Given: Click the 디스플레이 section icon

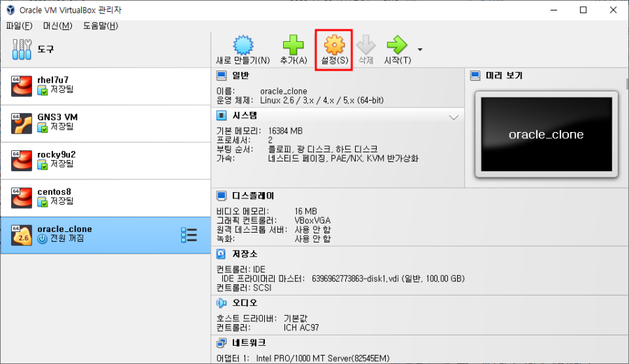Looking at the screenshot, I should 222,196.
